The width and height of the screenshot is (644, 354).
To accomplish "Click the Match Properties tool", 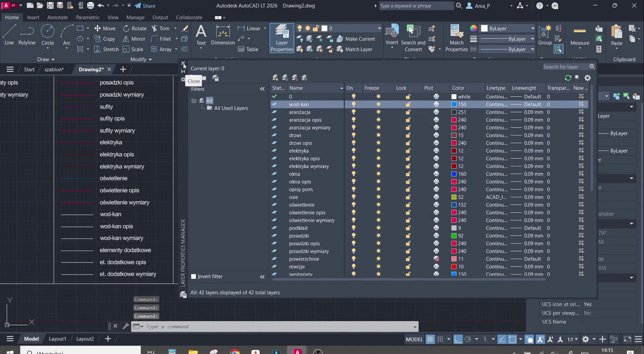I will (x=457, y=38).
